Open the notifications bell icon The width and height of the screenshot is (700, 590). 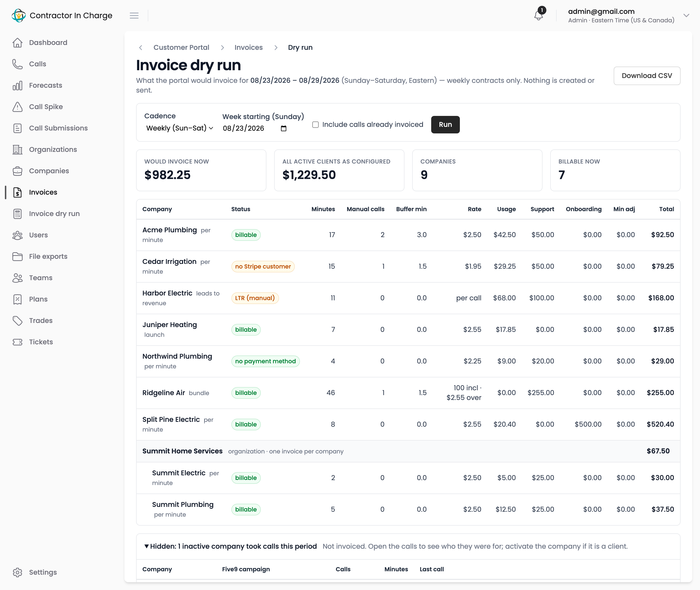tap(538, 15)
